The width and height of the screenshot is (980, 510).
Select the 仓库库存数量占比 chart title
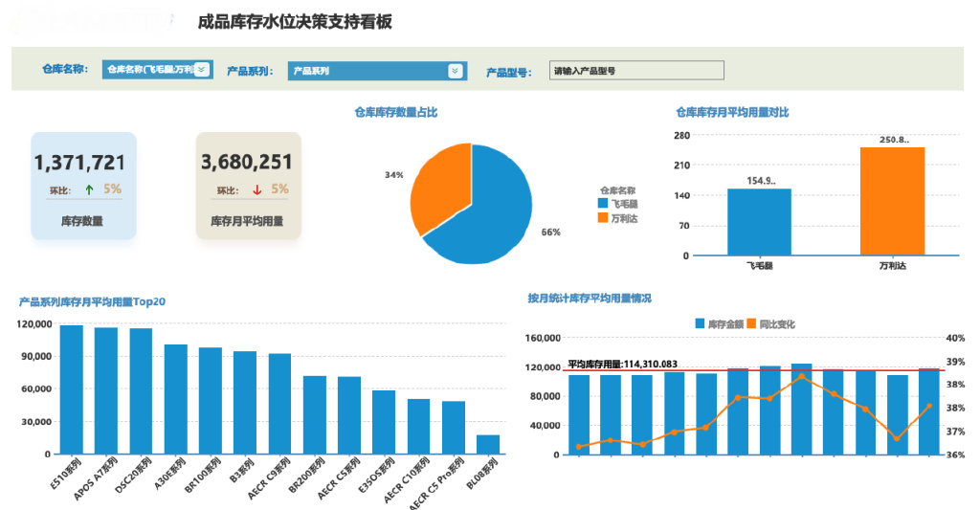395,113
